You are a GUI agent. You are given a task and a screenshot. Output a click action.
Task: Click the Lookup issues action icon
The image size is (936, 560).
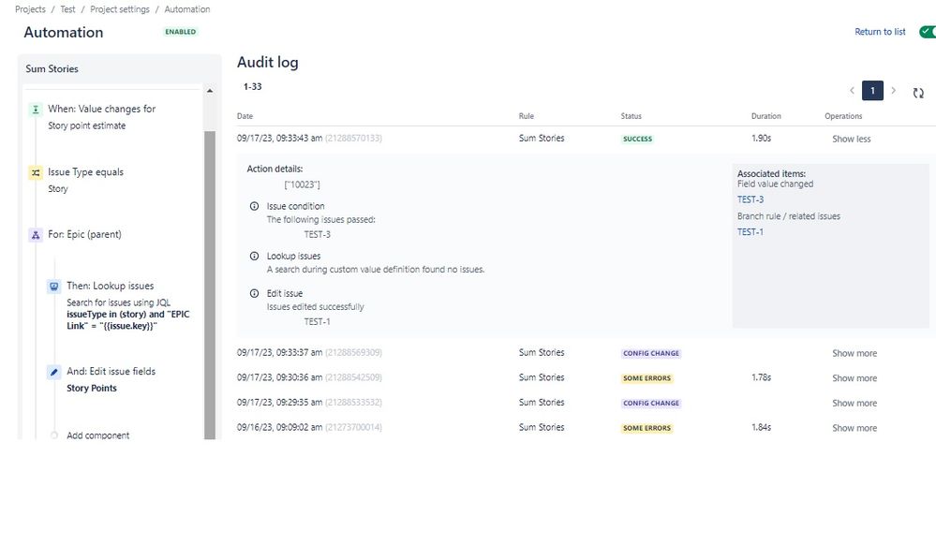(x=53, y=287)
